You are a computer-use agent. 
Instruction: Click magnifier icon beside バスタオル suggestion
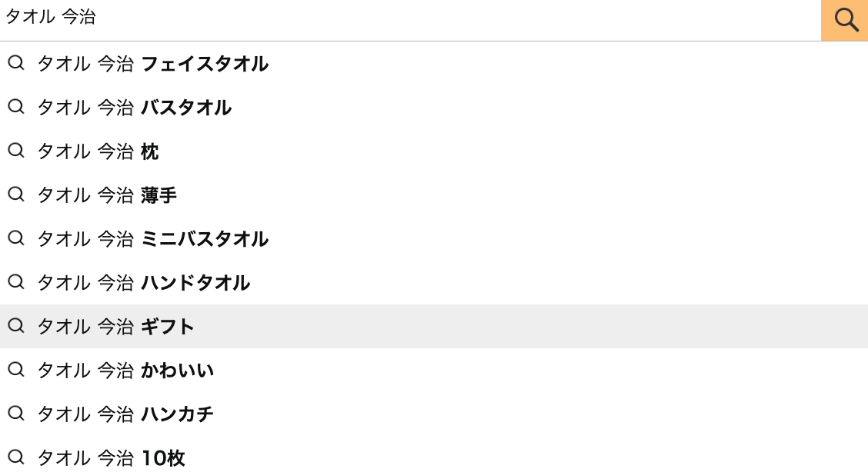click(x=16, y=107)
